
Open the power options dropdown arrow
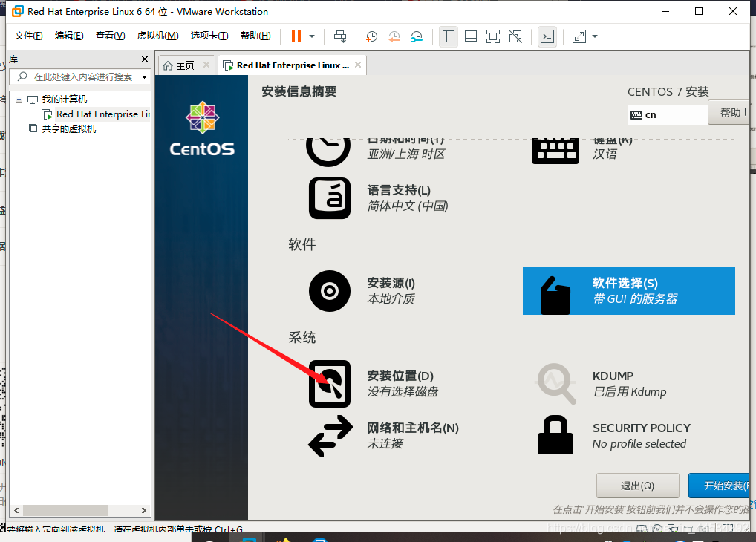pyautogui.click(x=312, y=36)
